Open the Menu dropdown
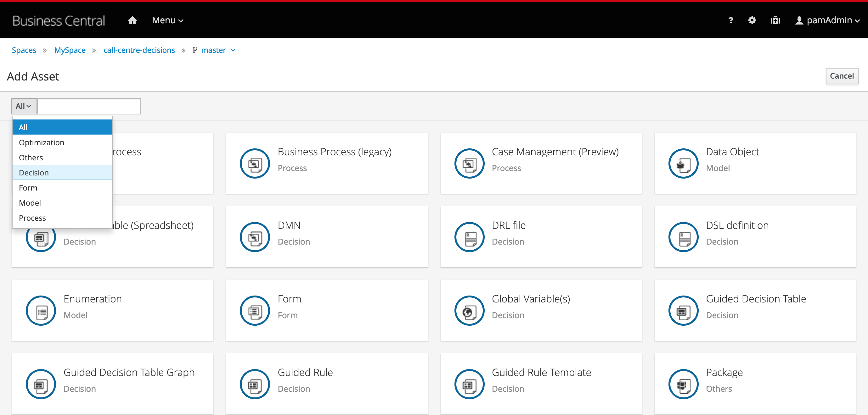 click(167, 20)
